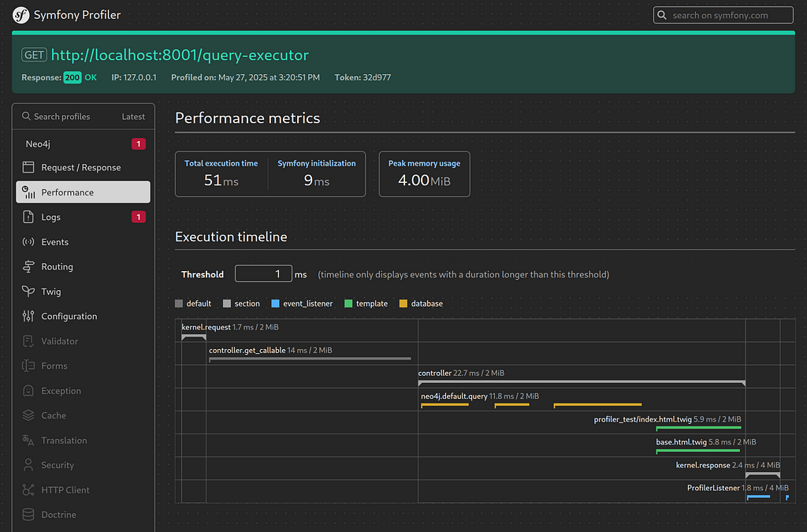Open the localhost:8001/query-executor URL link

pyautogui.click(x=180, y=54)
